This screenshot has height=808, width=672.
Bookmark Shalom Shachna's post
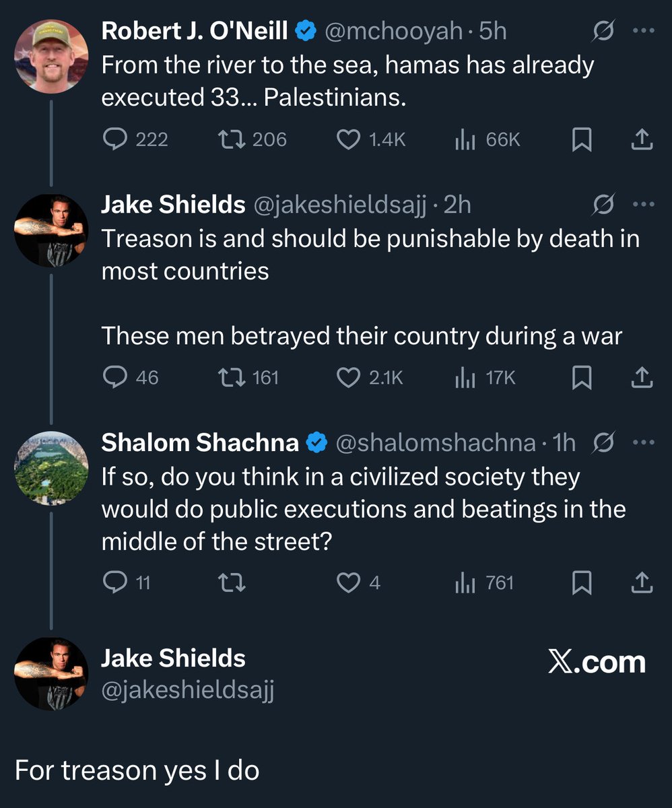[x=581, y=582]
